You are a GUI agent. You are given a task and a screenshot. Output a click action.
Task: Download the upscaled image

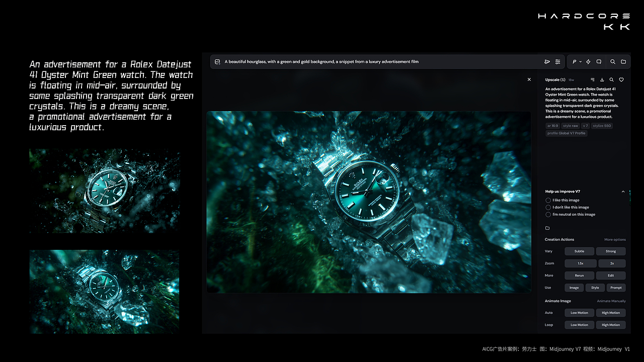pyautogui.click(x=602, y=79)
